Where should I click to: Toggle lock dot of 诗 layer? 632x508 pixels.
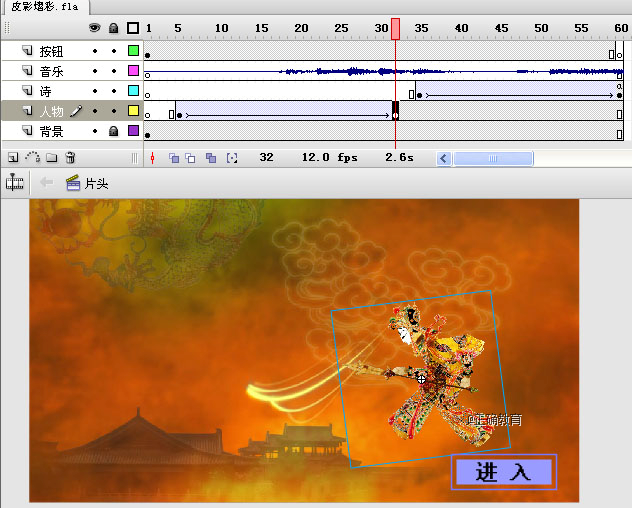pyautogui.click(x=114, y=91)
